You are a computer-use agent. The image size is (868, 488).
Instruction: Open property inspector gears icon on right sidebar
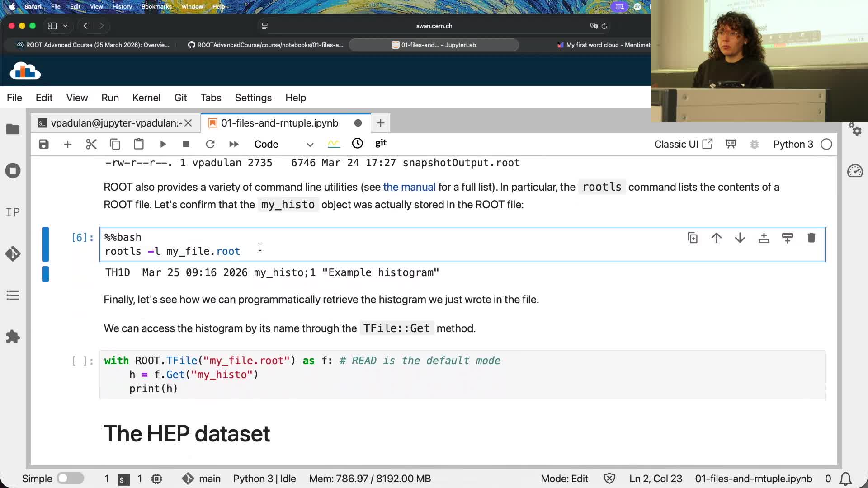tap(855, 129)
